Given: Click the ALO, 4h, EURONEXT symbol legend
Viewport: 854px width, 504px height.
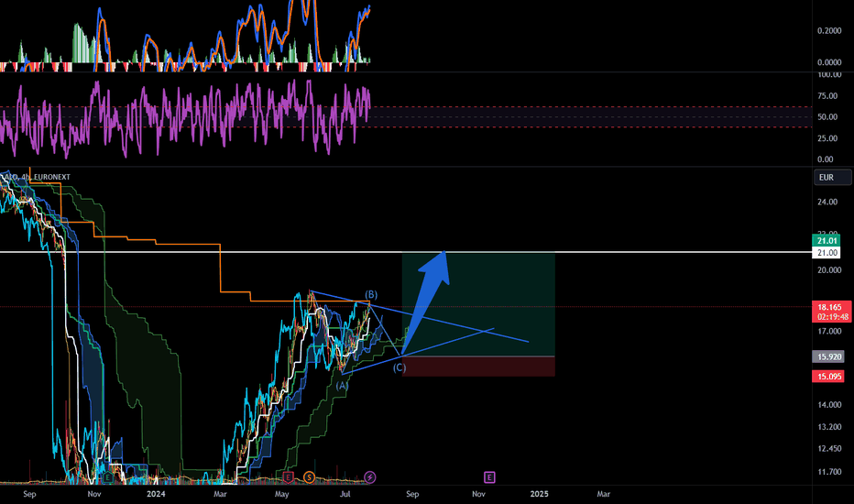Looking at the screenshot, I should point(37,177).
